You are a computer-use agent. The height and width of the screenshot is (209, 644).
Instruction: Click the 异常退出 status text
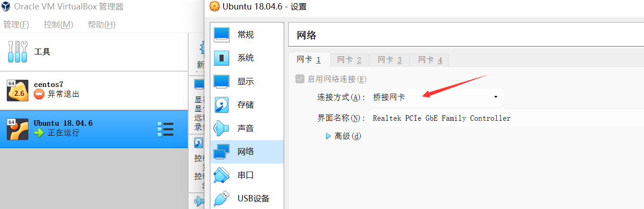tap(63, 94)
